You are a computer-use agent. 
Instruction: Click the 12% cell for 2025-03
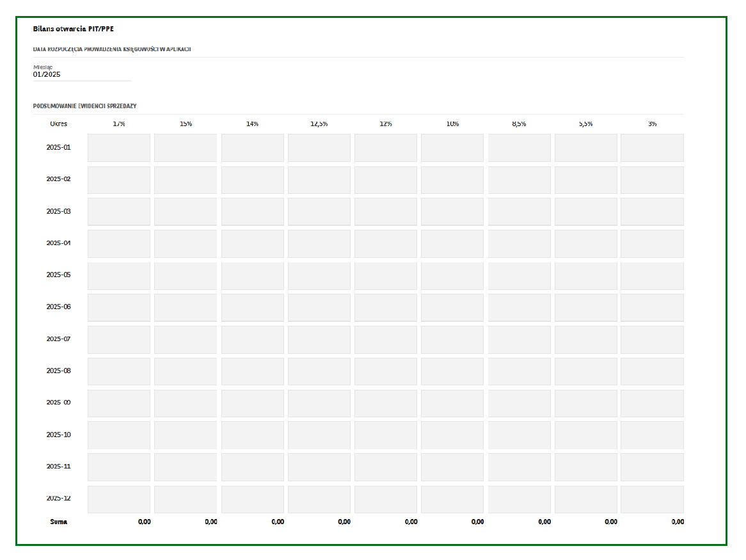pyautogui.click(x=386, y=212)
